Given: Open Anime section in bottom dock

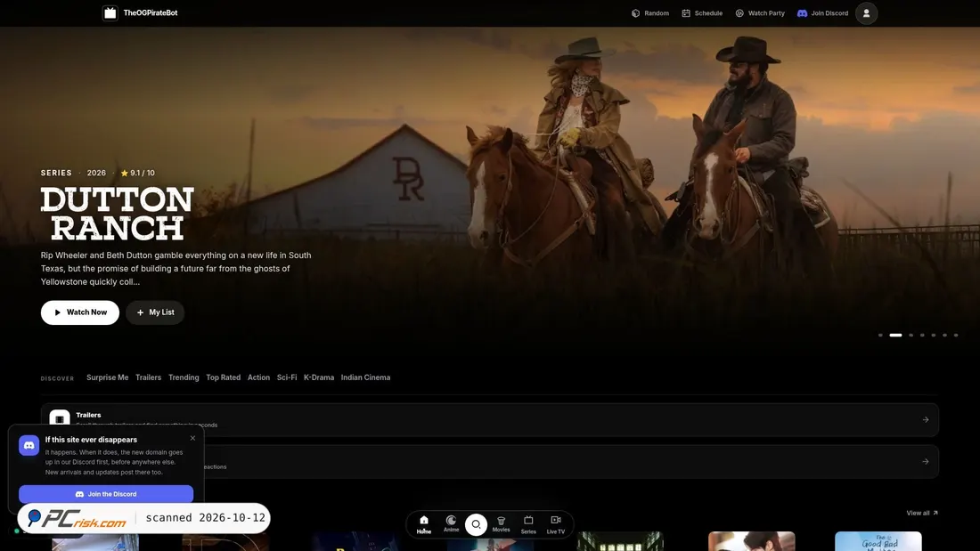Looking at the screenshot, I should (452, 524).
